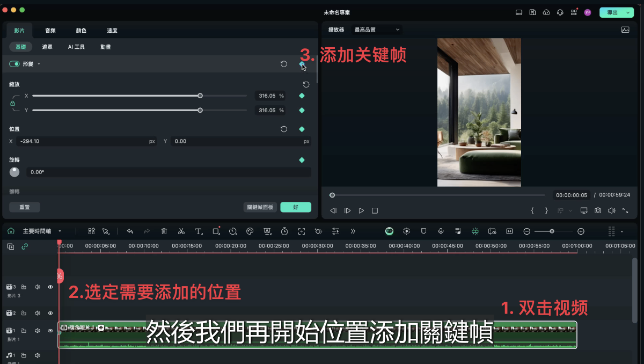The width and height of the screenshot is (644, 364).
Task: Open the purple user account avatar
Action: 588,12
